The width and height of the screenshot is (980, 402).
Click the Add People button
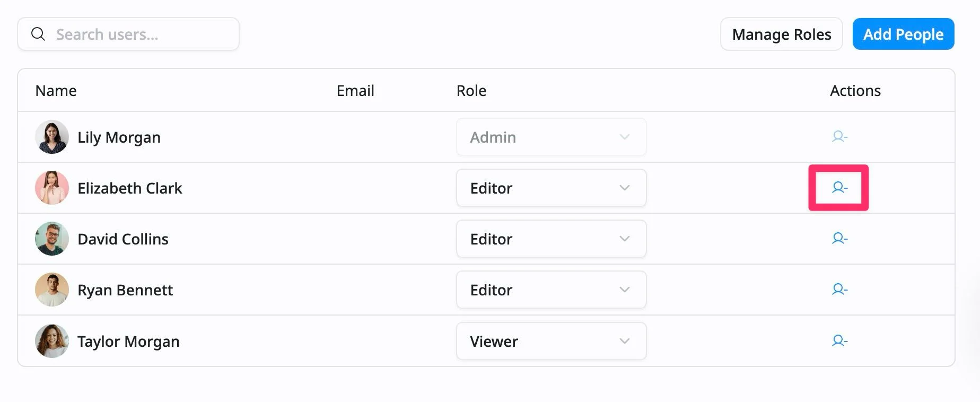click(x=903, y=34)
